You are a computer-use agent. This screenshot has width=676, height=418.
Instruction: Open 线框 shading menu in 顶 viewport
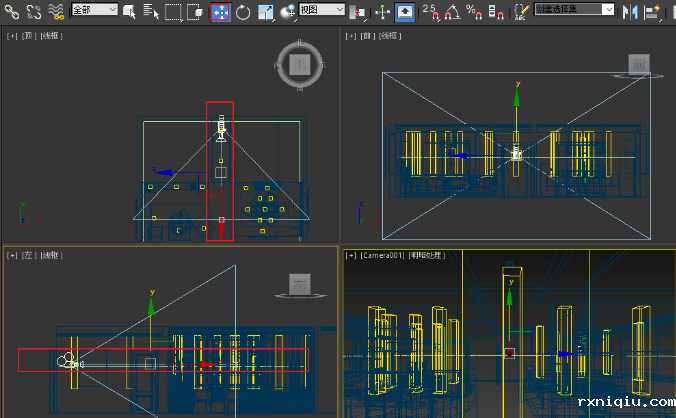click(x=51, y=36)
